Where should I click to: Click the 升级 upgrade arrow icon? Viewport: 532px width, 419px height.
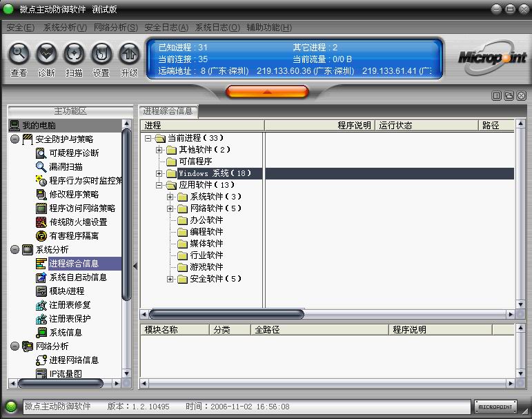[129, 54]
